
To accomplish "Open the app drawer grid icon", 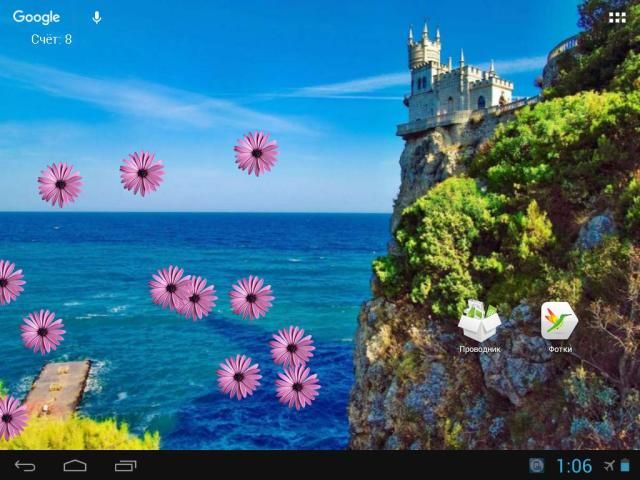I will click(617, 17).
